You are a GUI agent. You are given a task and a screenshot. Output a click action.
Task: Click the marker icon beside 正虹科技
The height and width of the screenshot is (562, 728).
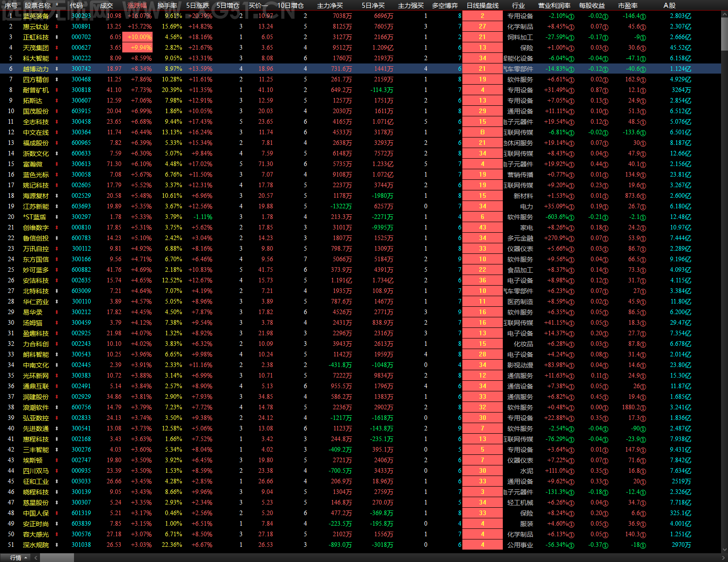coord(57,37)
